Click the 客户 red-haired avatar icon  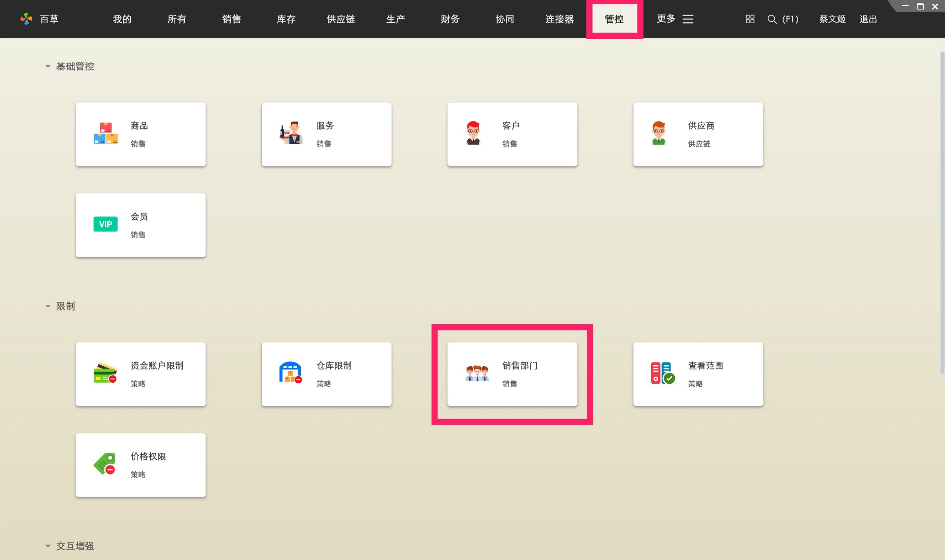pos(473,134)
